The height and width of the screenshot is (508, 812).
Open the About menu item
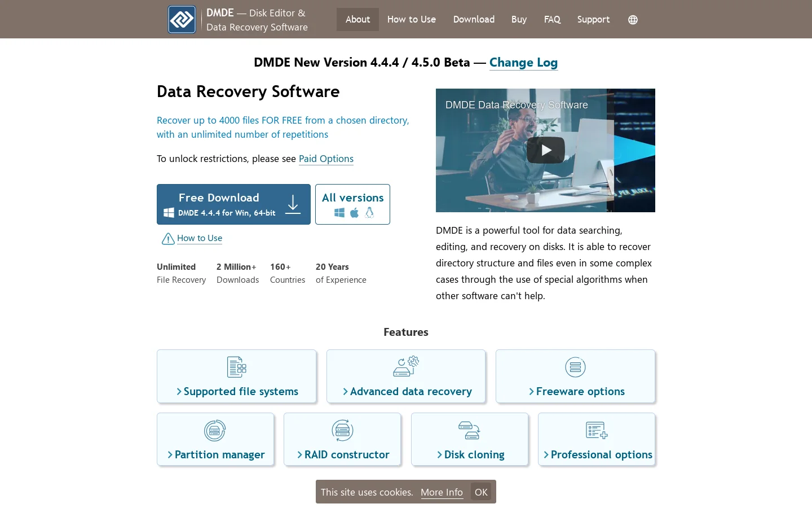358,19
